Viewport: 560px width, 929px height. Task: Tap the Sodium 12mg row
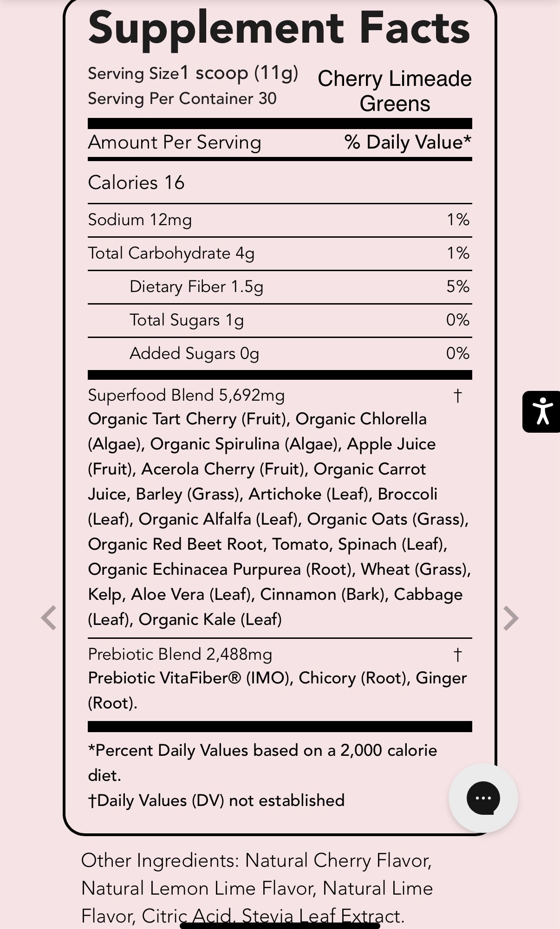tap(280, 220)
